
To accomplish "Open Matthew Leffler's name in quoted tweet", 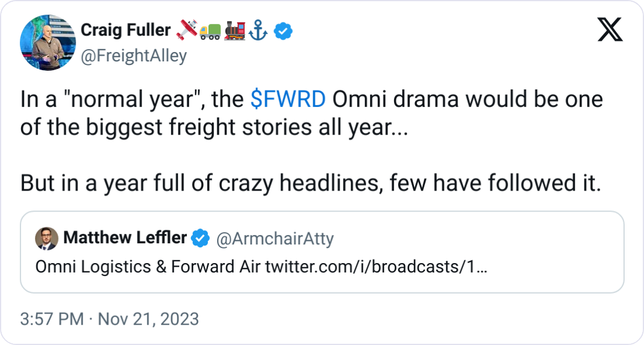I will pyautogui.click(x=124, y=238).
